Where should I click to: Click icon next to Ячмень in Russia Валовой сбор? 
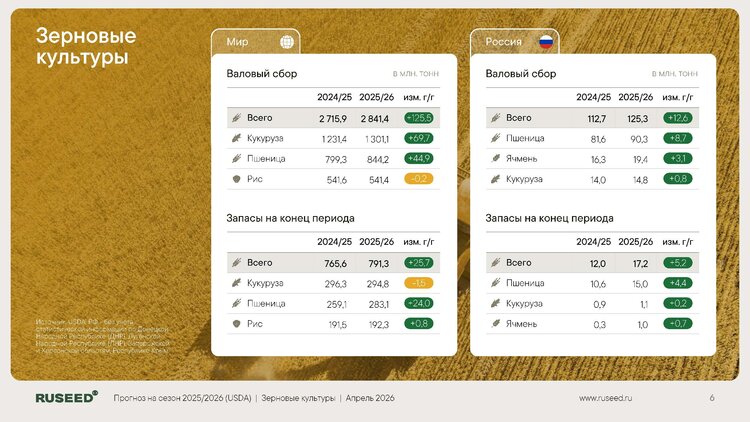pos(494,158)
